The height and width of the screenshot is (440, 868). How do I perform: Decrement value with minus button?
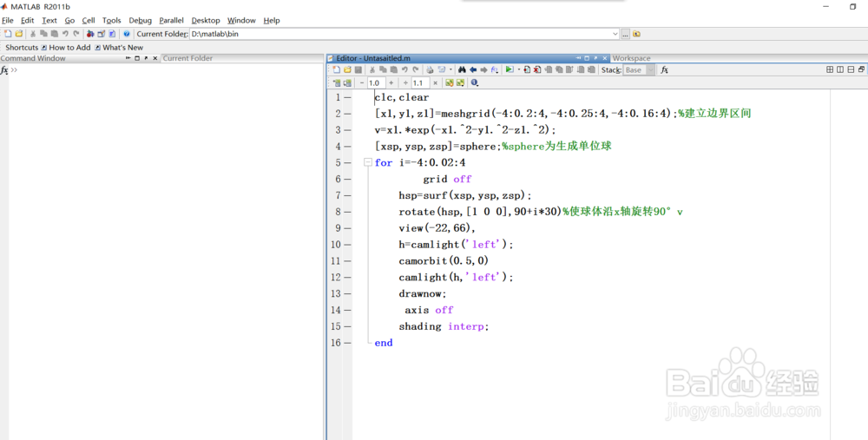[362, 83]
